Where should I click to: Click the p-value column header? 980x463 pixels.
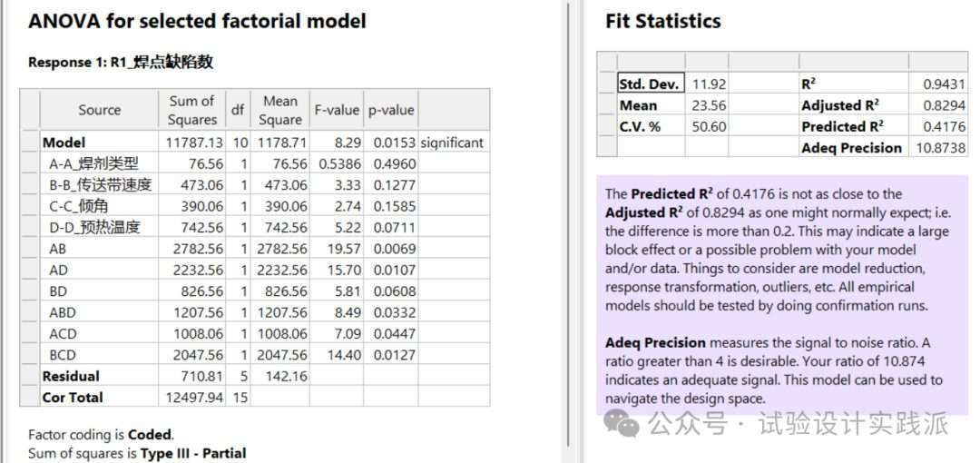390,110
